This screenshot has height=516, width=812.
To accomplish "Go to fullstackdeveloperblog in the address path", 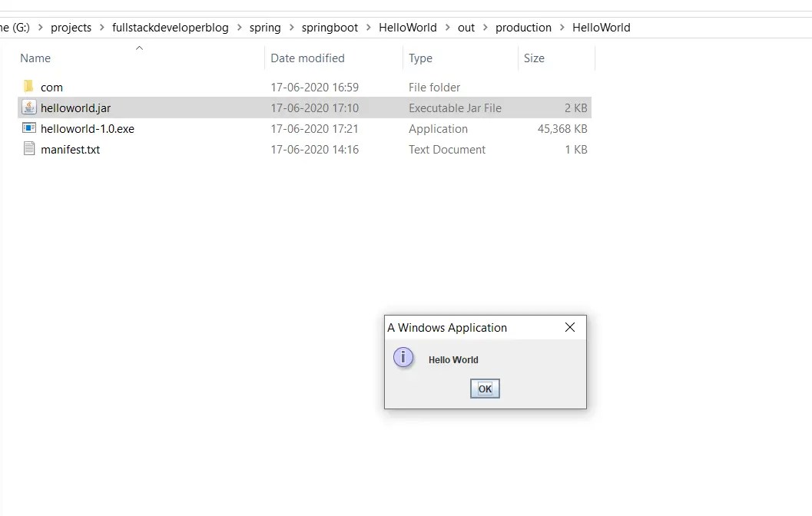I will [171, 28].
